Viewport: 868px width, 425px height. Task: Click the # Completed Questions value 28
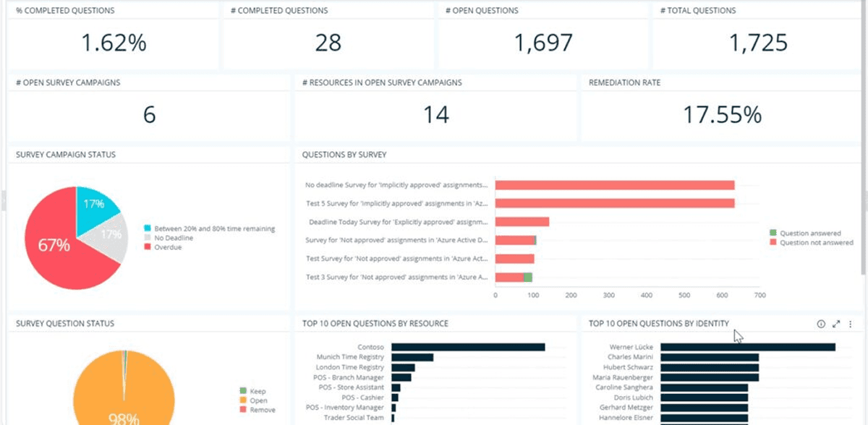click(x=328, y=43)
